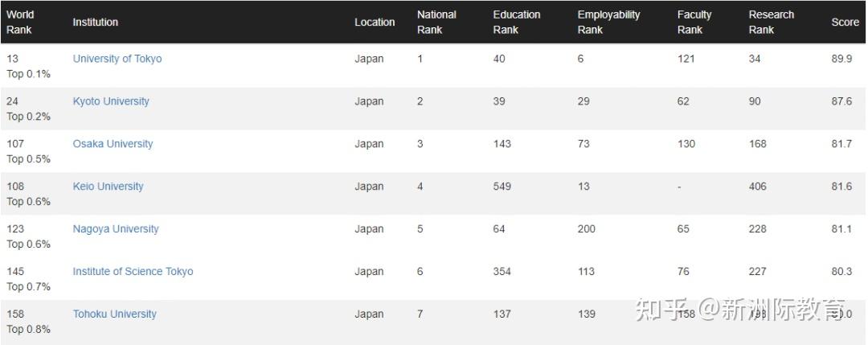Sort by World Rank column header
Viewport: 868px width, 345px height.
(x=20, y=23)
